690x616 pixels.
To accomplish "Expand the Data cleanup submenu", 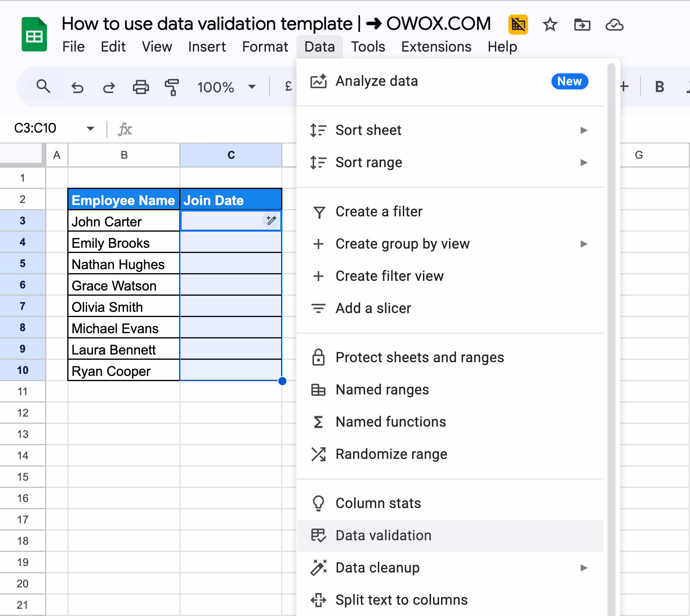I will (x=584, y=568).
